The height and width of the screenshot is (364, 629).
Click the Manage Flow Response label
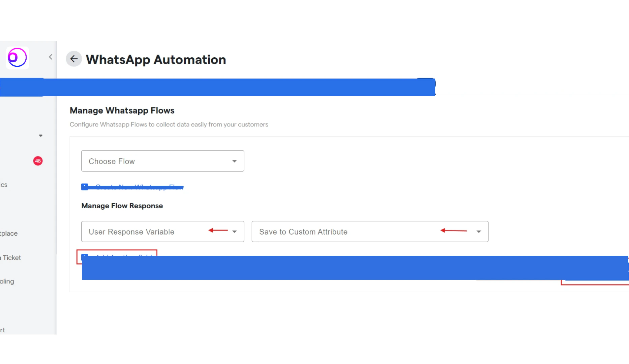[122, 206]
